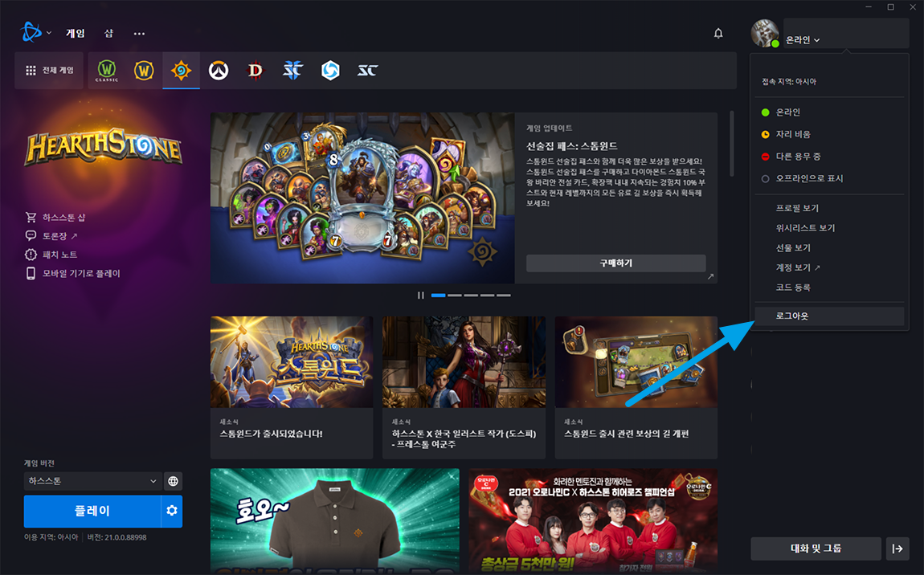The height and width of the screenshot is (575, 924).
Task: Switch to the 샵 tab
Action: (108, 33)
